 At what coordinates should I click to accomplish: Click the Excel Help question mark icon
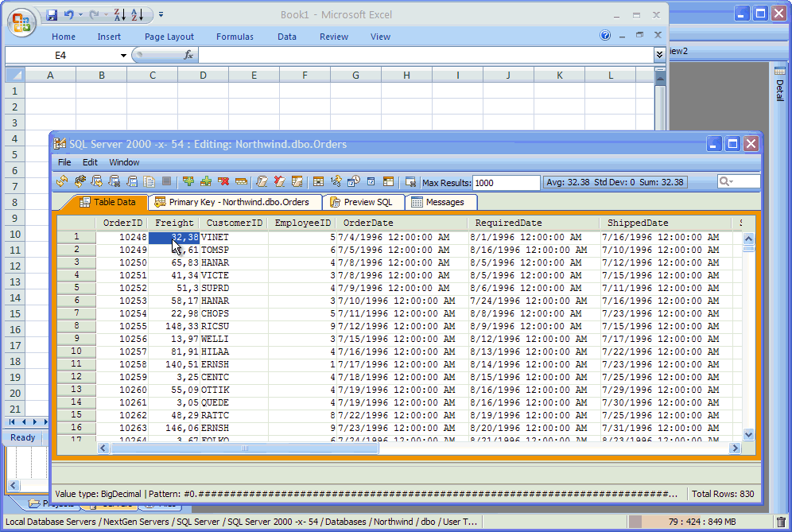coord(605,35)
